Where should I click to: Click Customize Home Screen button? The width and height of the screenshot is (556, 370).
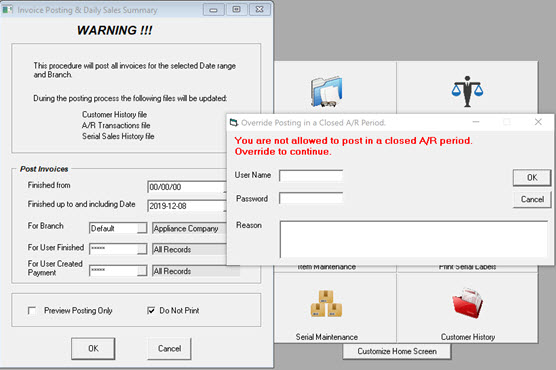click(397, 351)
